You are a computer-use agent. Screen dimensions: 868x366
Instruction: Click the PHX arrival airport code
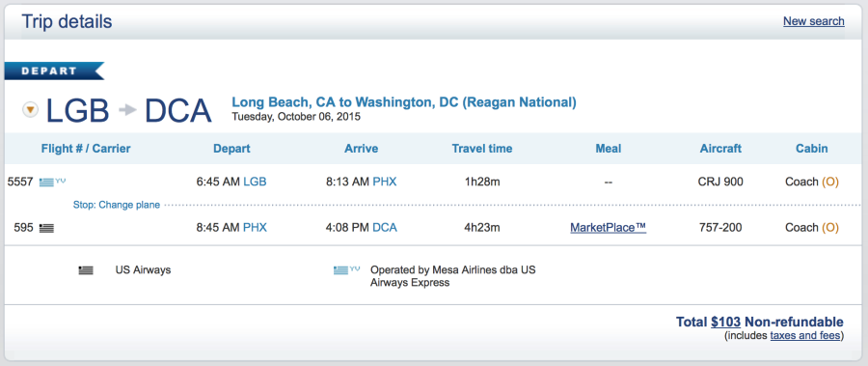click(x=384, y=182)
